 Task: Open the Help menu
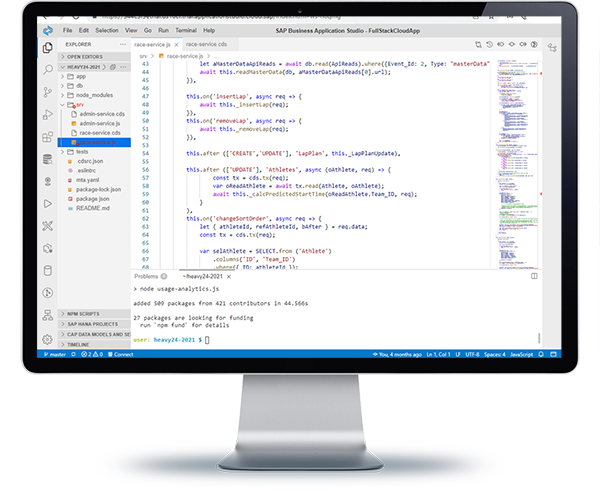pos(209,30)
